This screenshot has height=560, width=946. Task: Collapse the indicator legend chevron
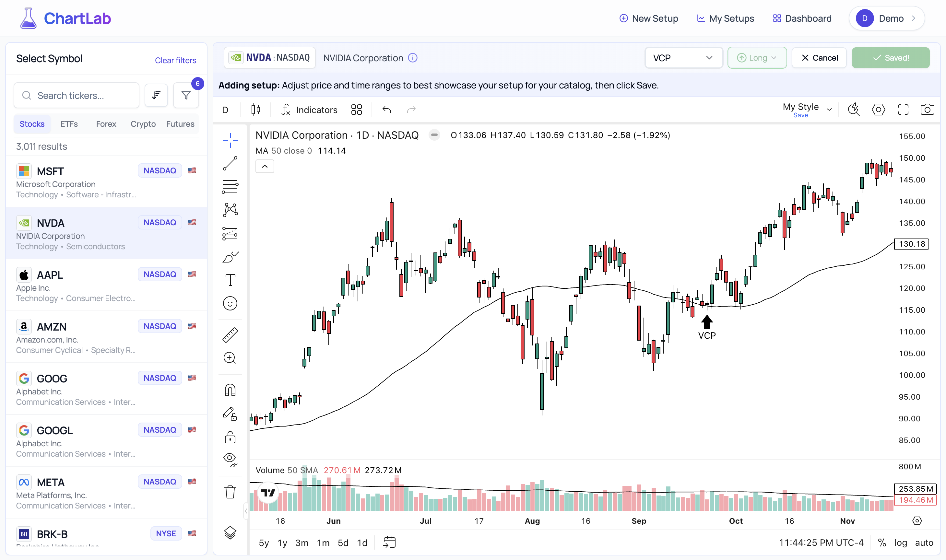(x=265, y=166)
